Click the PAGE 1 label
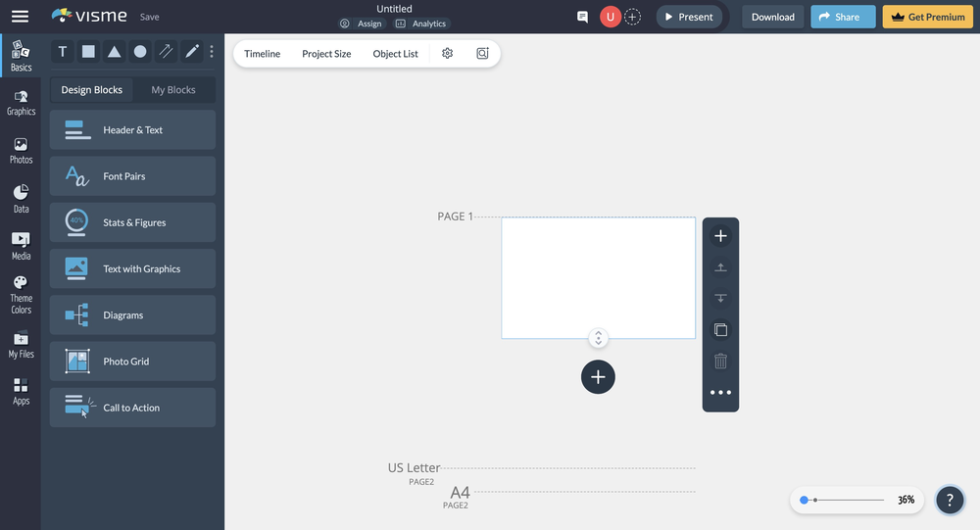Image resolution: width=980 pixels, height=530 pixels. [455, 217]
